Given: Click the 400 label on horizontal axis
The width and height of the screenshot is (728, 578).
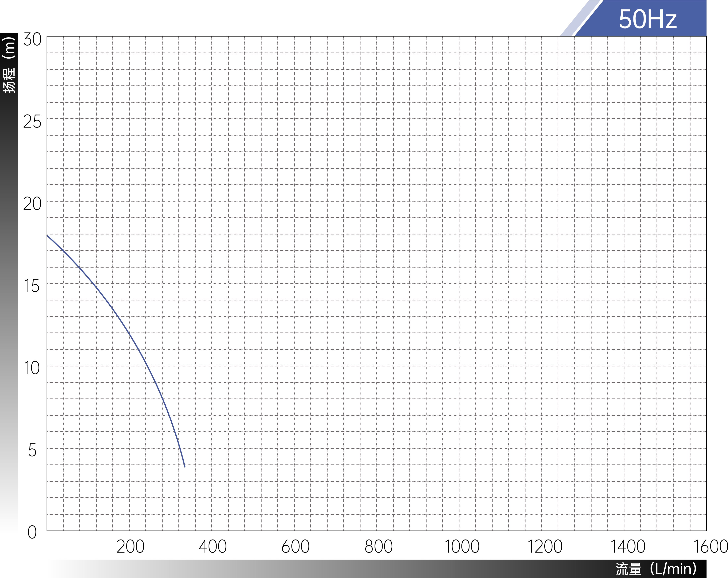Looking at the screenshot, I should point(212,547).
